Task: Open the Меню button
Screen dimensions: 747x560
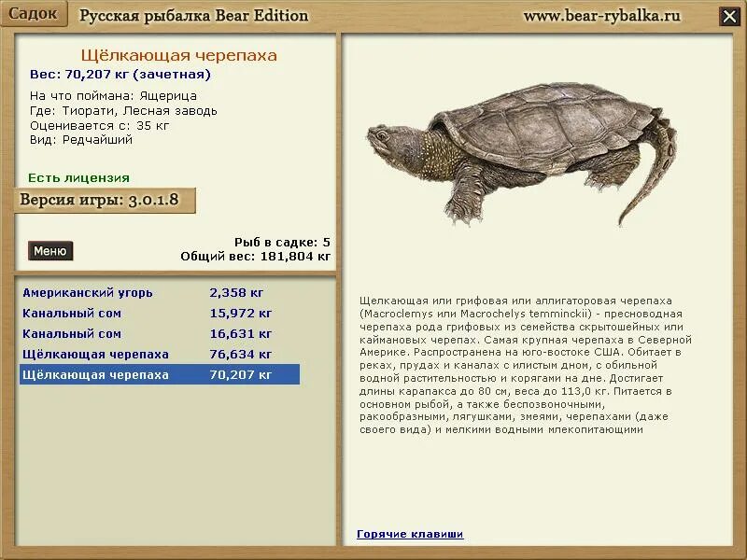Action: coord(50,251)
